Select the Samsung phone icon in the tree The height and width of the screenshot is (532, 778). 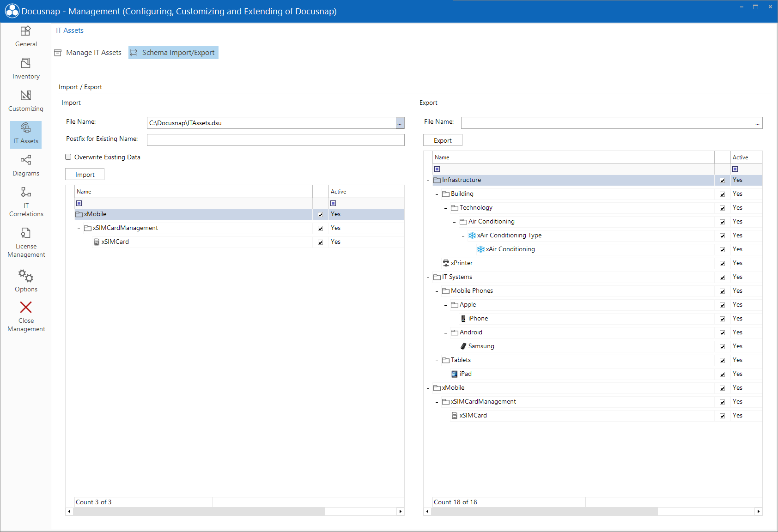463,346
